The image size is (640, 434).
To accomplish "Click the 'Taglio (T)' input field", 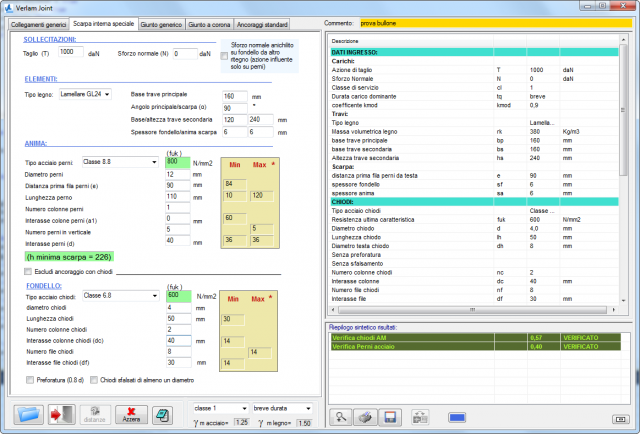I will 71,51.
